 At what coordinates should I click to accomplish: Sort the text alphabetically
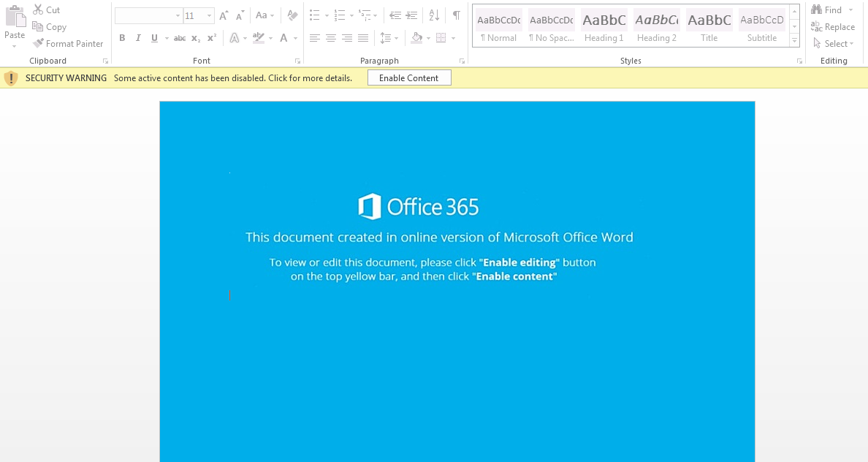click(x=435, y=15)
